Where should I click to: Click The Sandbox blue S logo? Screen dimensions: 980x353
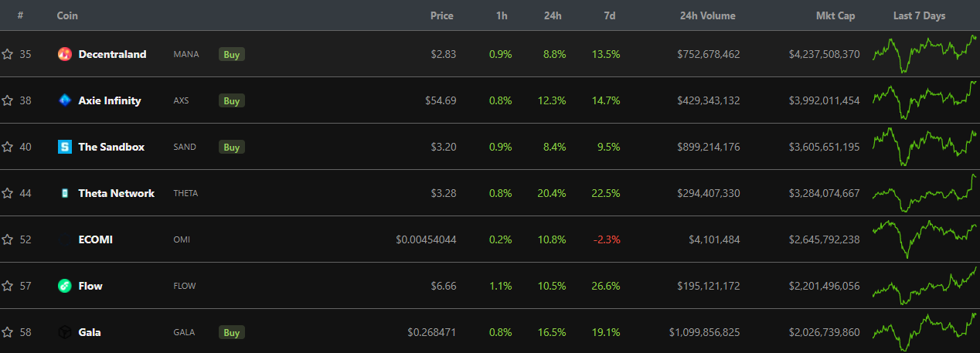[65, 147]
